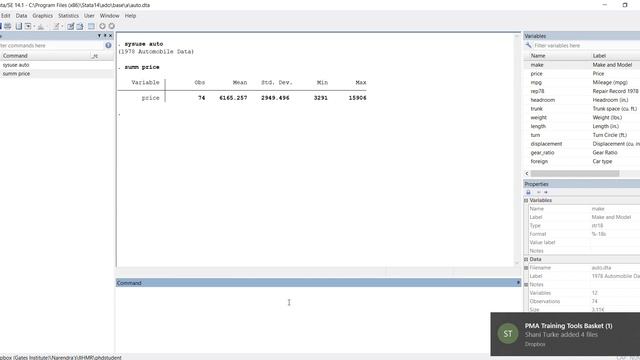This screenshot has height=360, width=640.
Task: Open the Viewer toolbar icon
Action: pyautogui.click(x=28, y=26)
